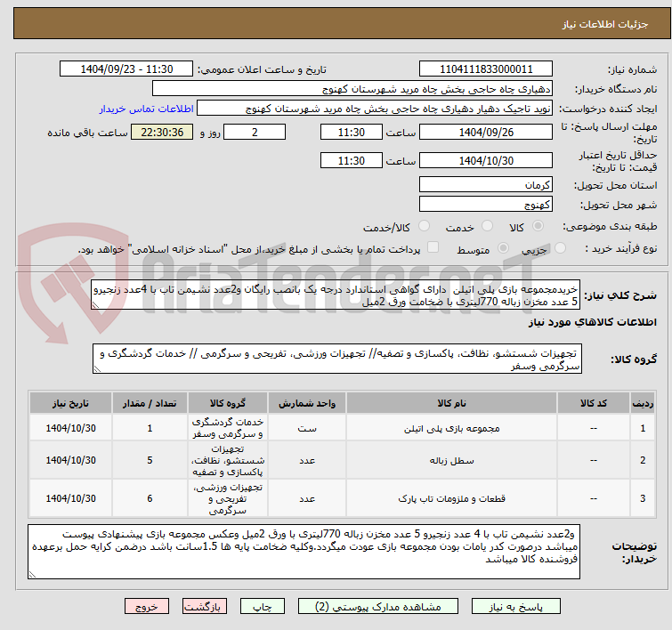Click the خروج exit button
This screenshot has width=672, height=630.
(147, 607)
